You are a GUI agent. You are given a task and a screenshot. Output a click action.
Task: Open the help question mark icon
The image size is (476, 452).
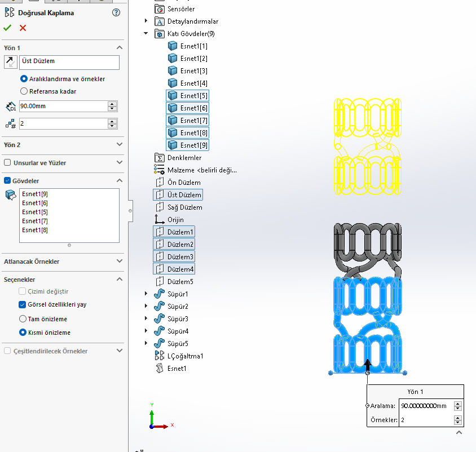(116, 12)
